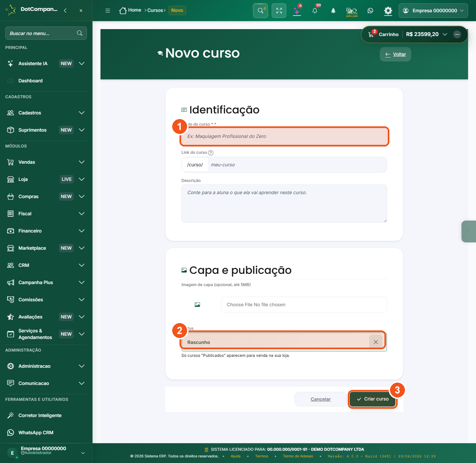Open cart icon in Carrinho widget
The width and height of the screenshot is (476, 463).
point(371,34)
